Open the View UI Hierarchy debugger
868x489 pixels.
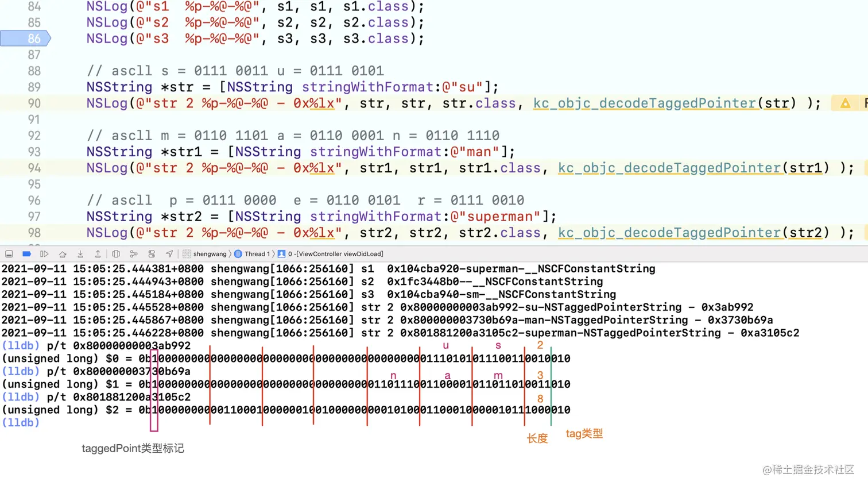click(115, 253)
